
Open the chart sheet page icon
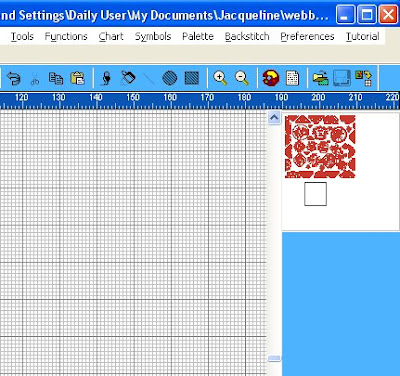click(x=292, y=78)
